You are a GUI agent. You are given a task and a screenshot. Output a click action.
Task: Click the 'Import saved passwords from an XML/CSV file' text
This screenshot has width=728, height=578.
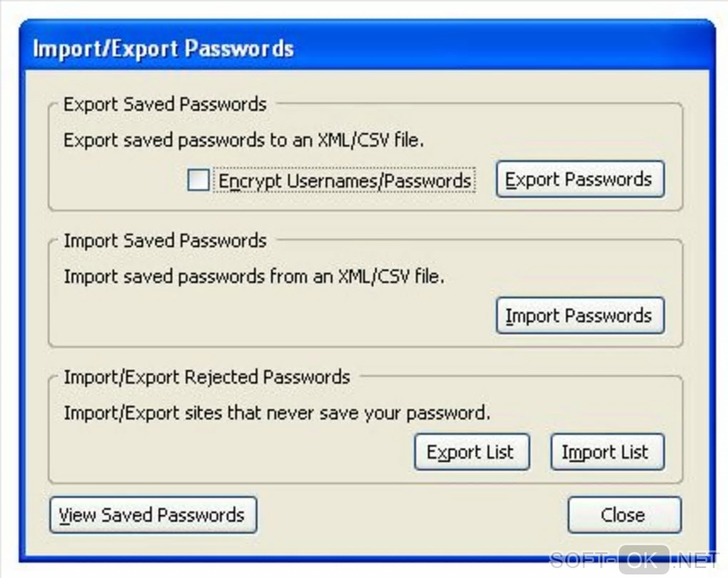point(254,277)
